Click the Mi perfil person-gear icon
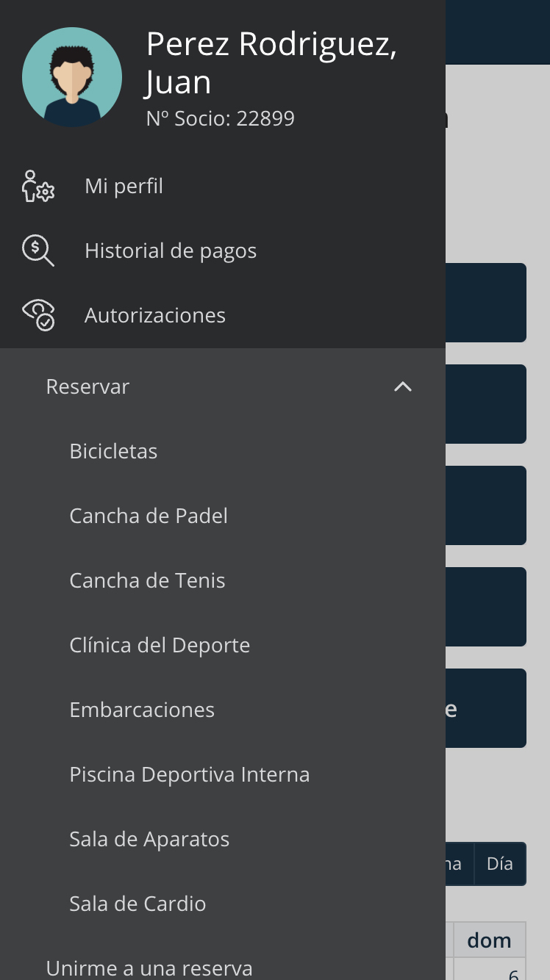 pos(38,186)
